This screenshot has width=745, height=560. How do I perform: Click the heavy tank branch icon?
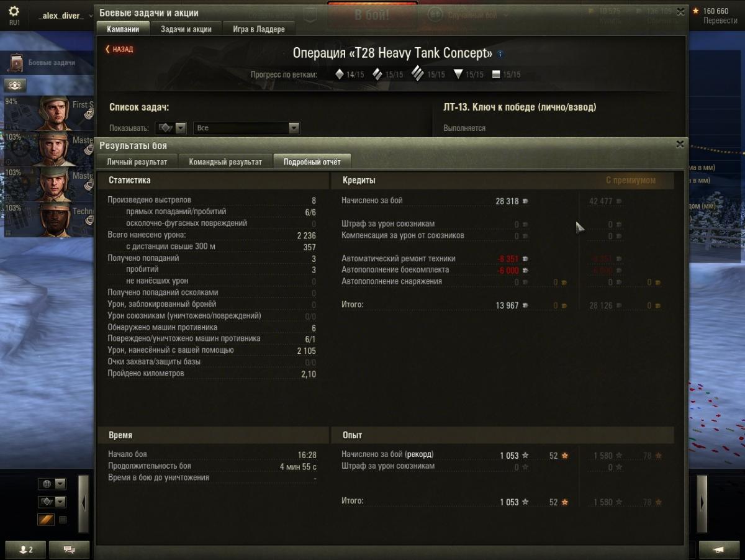coord(418,75)
